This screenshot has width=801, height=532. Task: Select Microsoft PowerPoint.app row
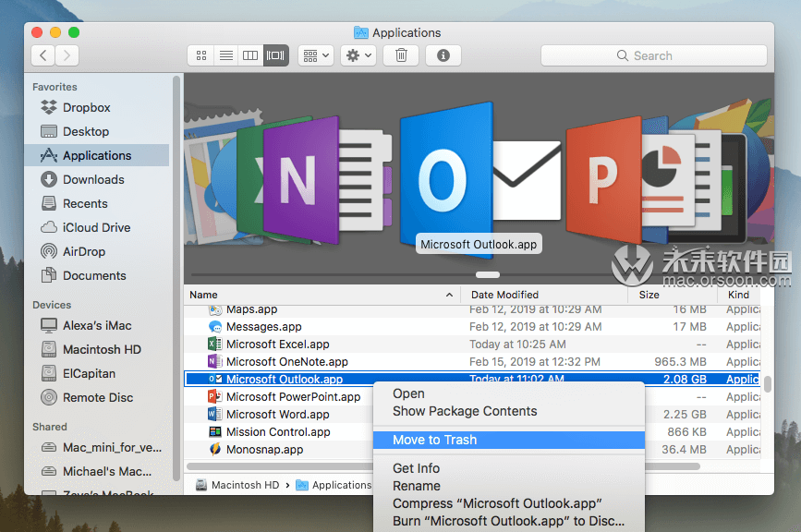[278, 397]
